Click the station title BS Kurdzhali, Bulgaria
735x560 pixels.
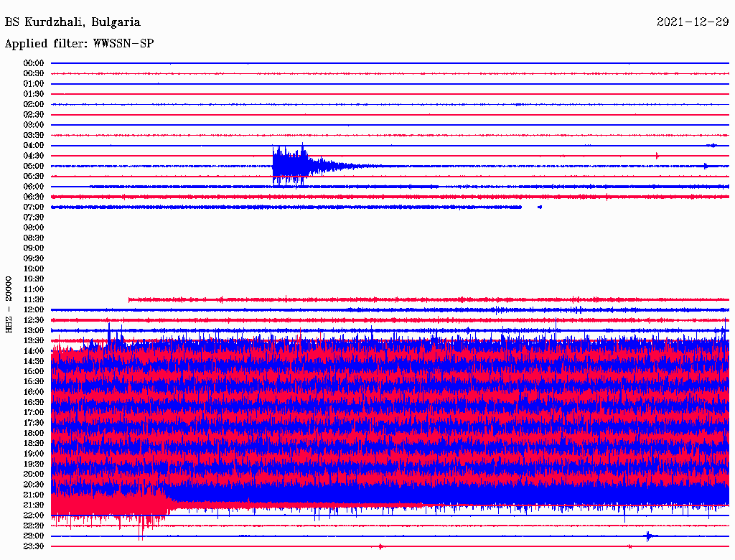[x=72, y=22]
